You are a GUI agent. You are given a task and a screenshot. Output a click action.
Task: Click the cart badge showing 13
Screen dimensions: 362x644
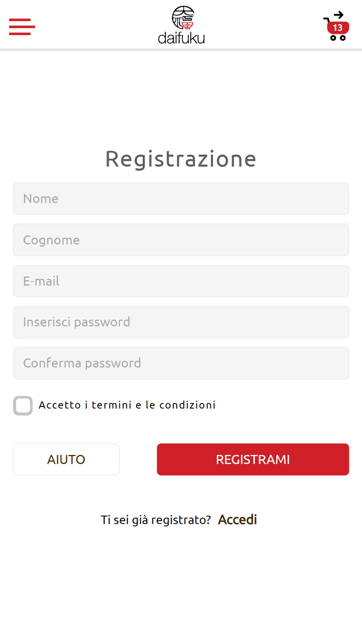(x=338, y=28)
